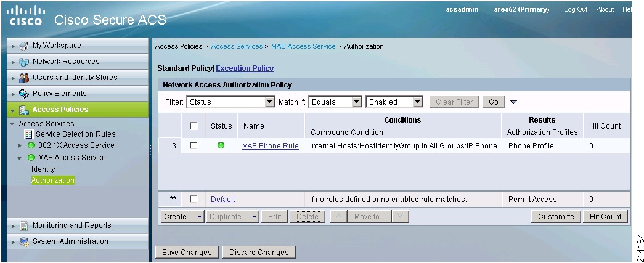This screenshot has height=263, width=644.
Task: Select the Standard Policy tab
Action: coord(185,68)
